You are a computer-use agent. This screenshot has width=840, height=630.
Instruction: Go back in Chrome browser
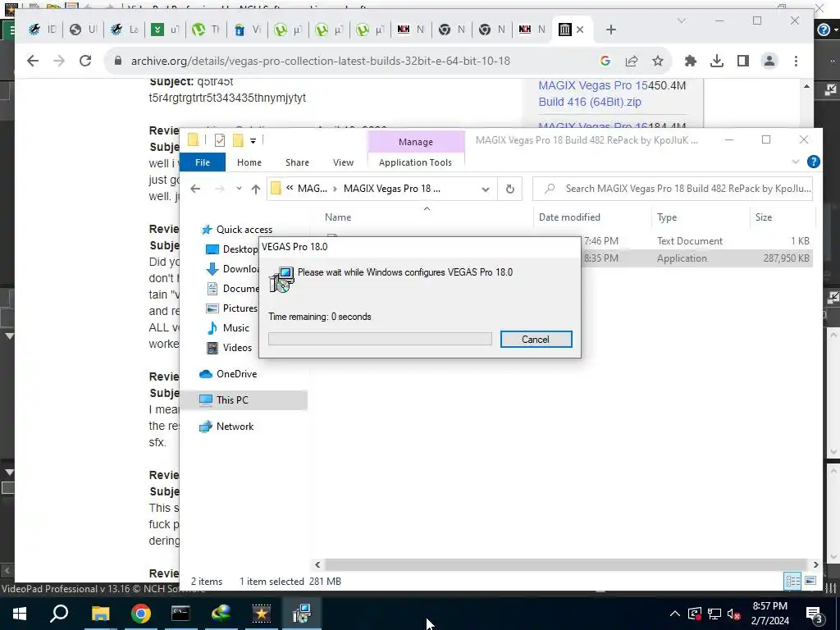33,61
